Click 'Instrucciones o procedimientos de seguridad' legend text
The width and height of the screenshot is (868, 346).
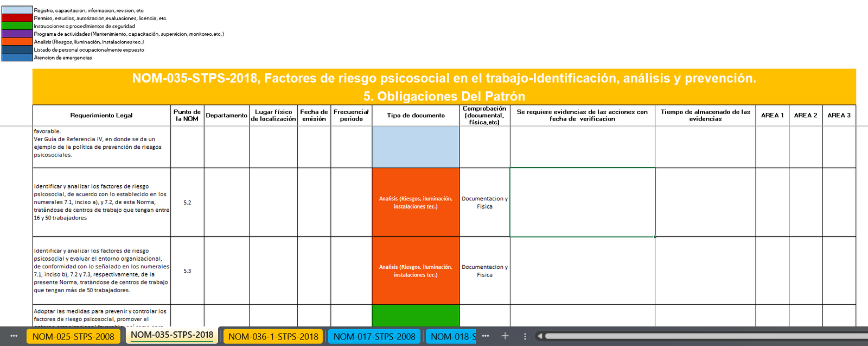[x=85, y=26]
